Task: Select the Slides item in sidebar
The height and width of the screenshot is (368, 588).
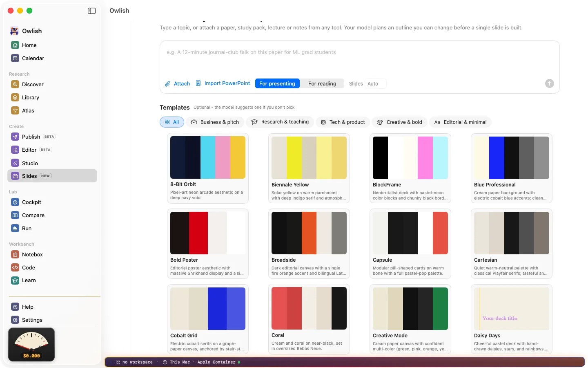Action: (52, 176)
